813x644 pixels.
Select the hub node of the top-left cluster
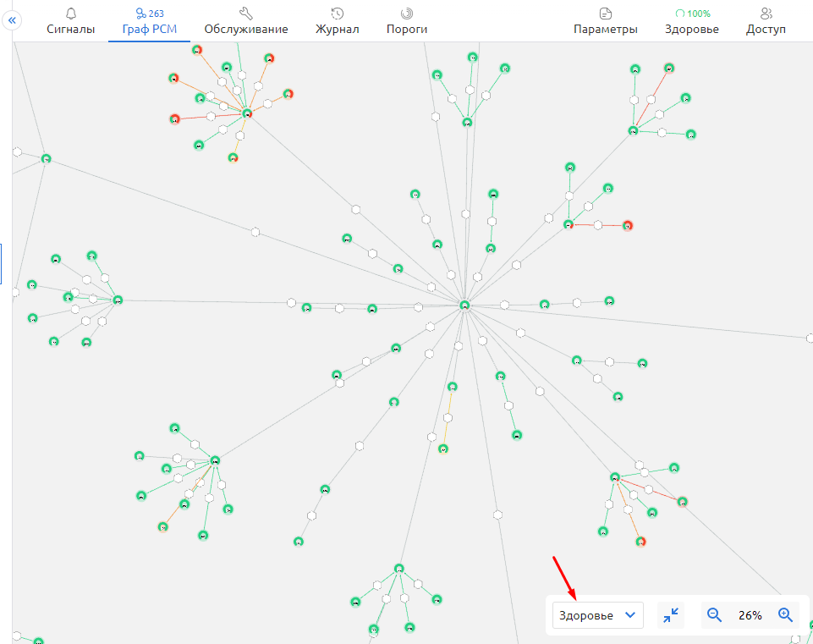pos(247,113)
